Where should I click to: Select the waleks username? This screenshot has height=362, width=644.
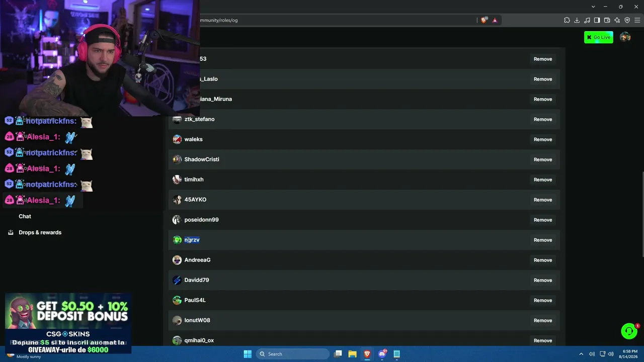click(x=193, y=139)
